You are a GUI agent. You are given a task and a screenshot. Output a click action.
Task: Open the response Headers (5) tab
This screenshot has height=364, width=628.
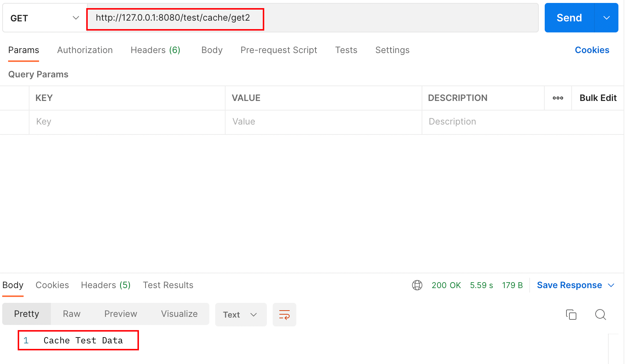pyautogui.click(x=106, y=285)
